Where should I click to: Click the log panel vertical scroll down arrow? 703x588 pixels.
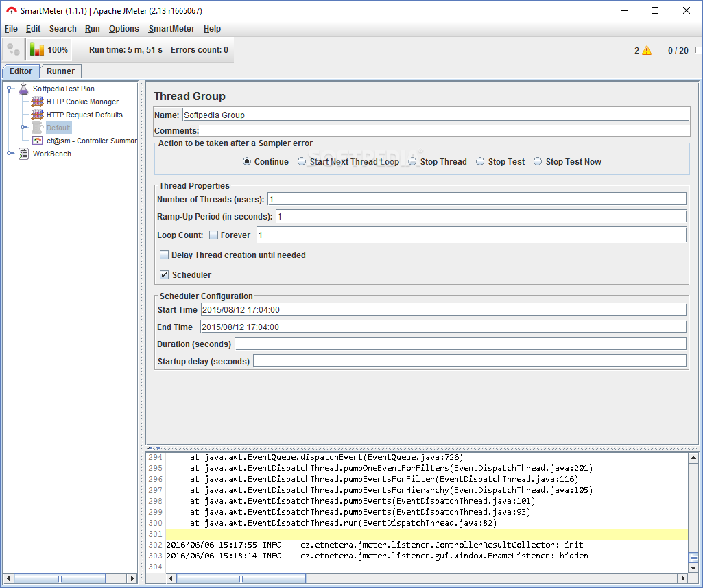point(693,567)
